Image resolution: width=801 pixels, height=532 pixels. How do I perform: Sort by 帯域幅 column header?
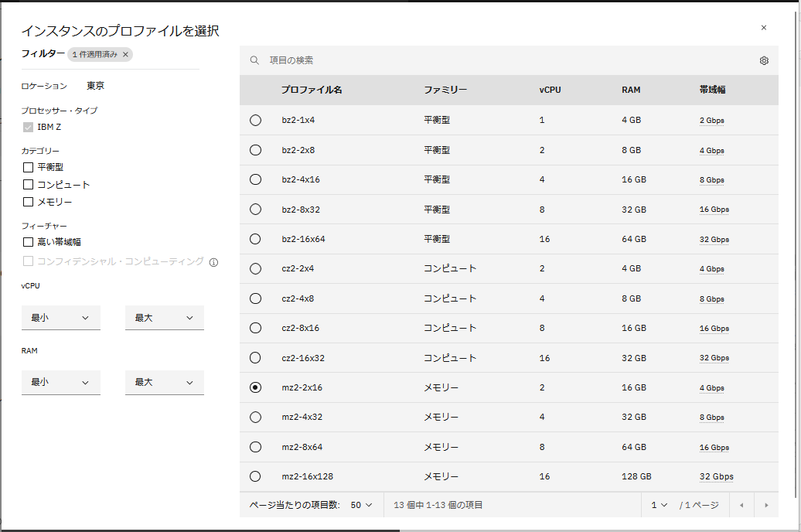[712, 90]
